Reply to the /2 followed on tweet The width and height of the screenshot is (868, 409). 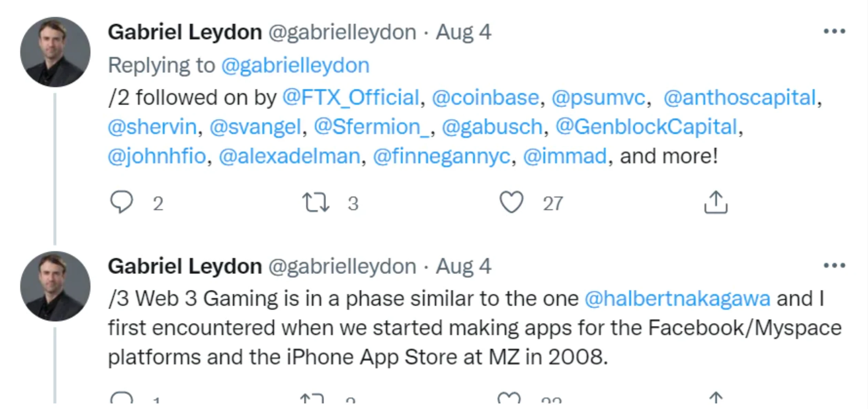121,202
